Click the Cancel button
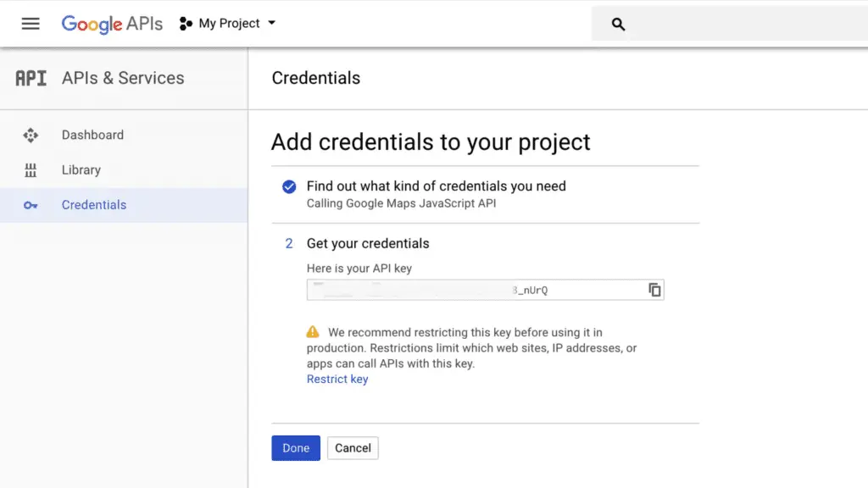The height and width of the screenshot is (488, 868). coord(353,448)
